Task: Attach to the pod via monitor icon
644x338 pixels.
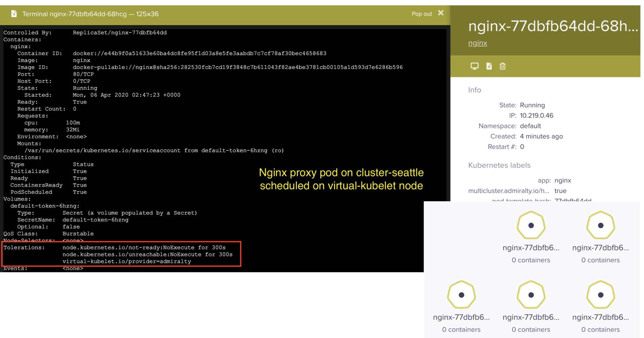Action: [x=474, y=66]
